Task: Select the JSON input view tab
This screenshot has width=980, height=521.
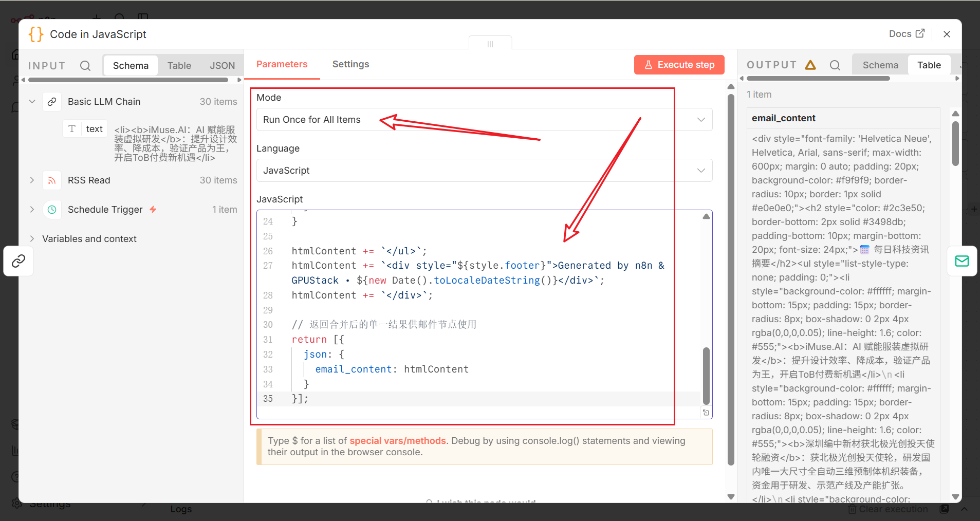Action: pos(222,66)
